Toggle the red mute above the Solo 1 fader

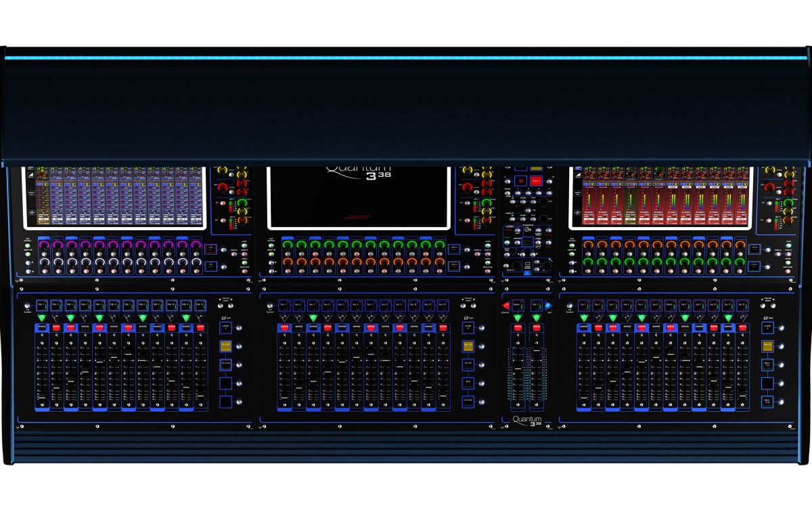(537, 328)
